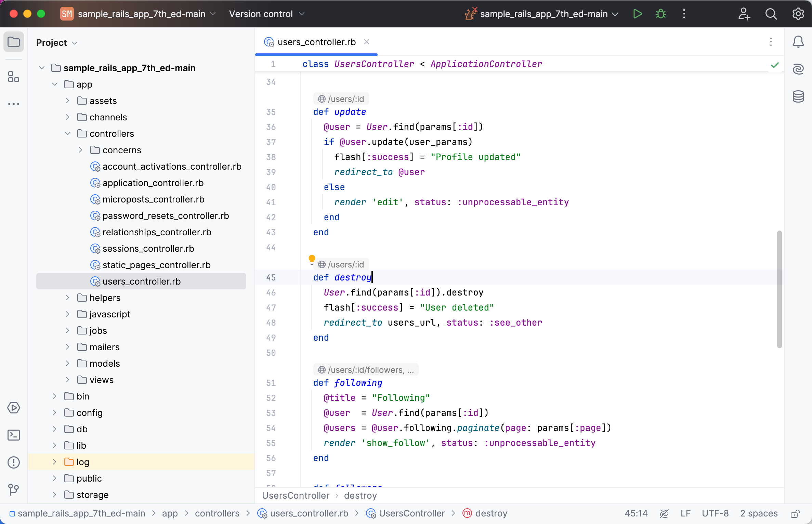
Task: Open the Terminal tool window
Action: 14,435
